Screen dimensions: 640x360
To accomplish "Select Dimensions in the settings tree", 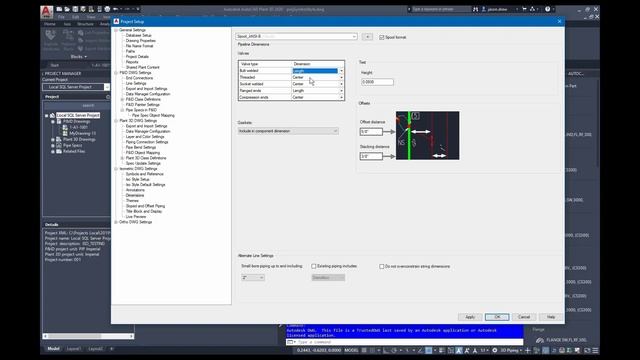I will tap(135, 196).
